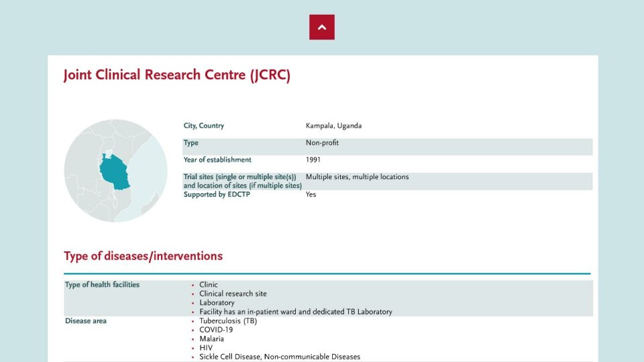The width and height of the screenshot is (644, 362).
Task: Select the HIV disease entry
Action: point(206,348)
